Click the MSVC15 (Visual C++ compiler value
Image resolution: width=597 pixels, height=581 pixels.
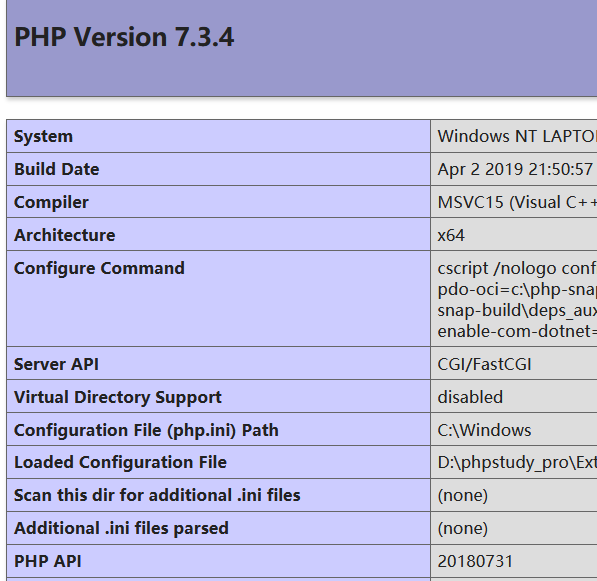(x=517, y=202)
